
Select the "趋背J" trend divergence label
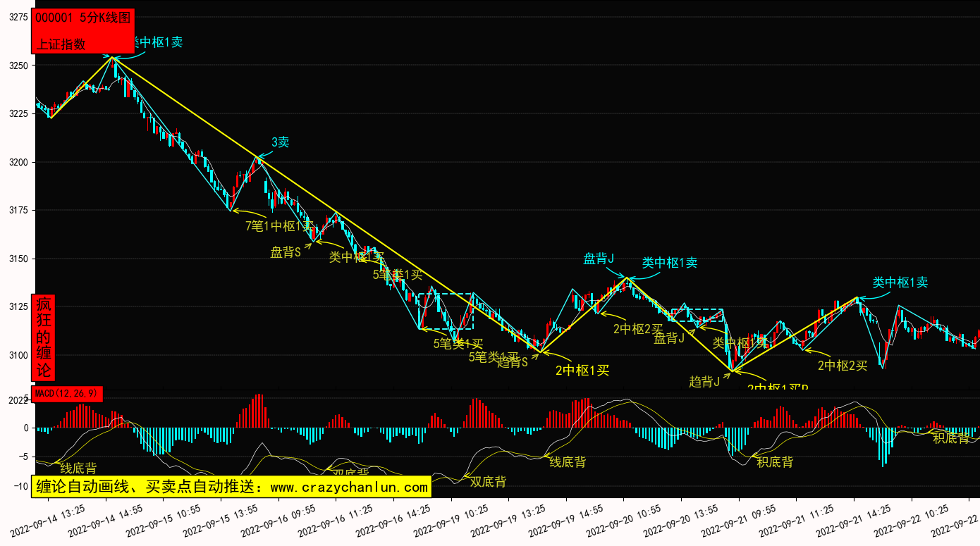click(x=704, y=382)
